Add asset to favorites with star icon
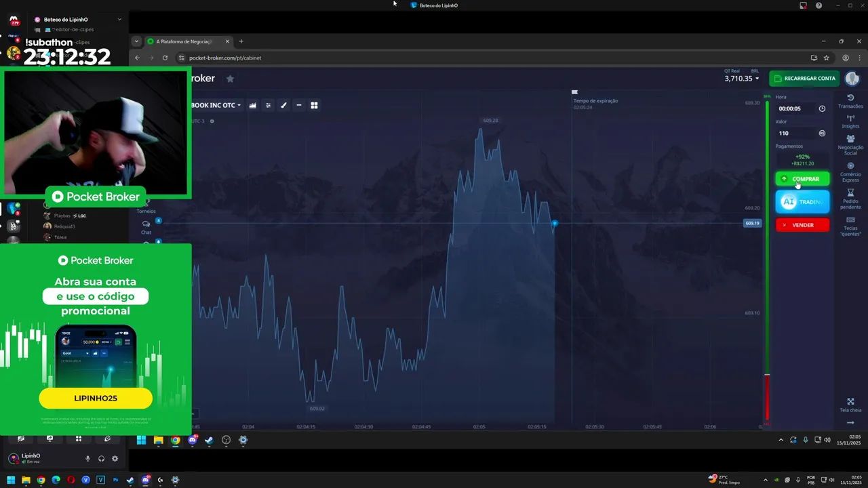This screenshot has width=868, height=488. (x=230, y=79)
